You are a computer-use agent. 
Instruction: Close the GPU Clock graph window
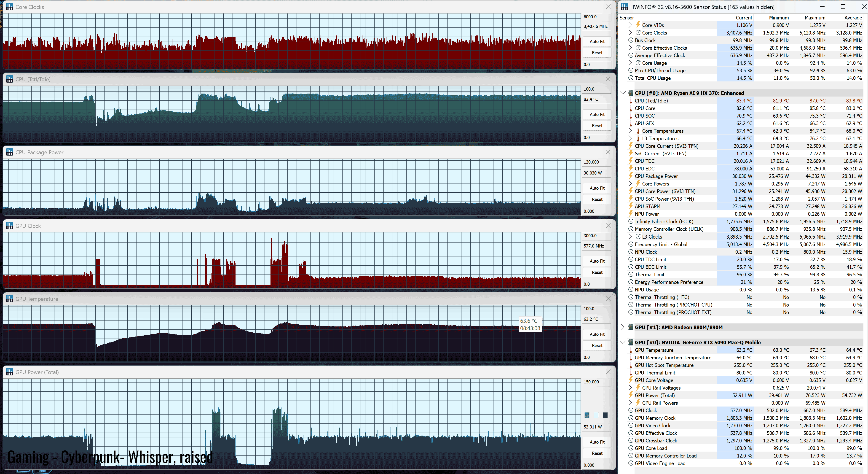pos(608,226)
